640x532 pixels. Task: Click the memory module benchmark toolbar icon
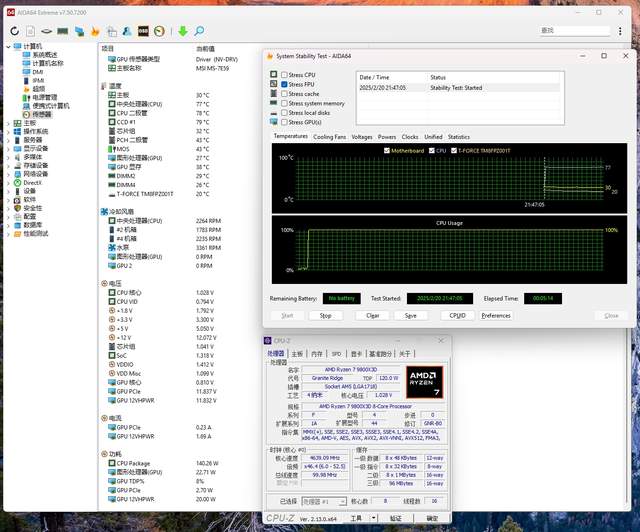62,31
